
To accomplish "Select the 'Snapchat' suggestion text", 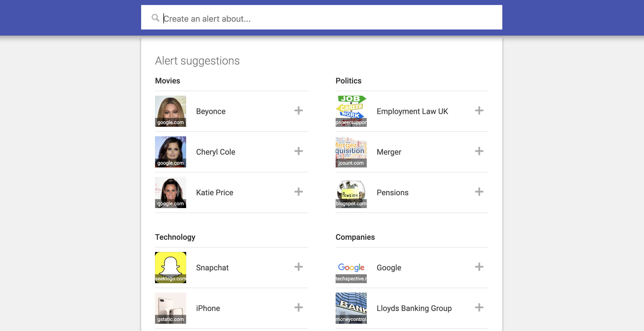I will (x=212, y=268).
